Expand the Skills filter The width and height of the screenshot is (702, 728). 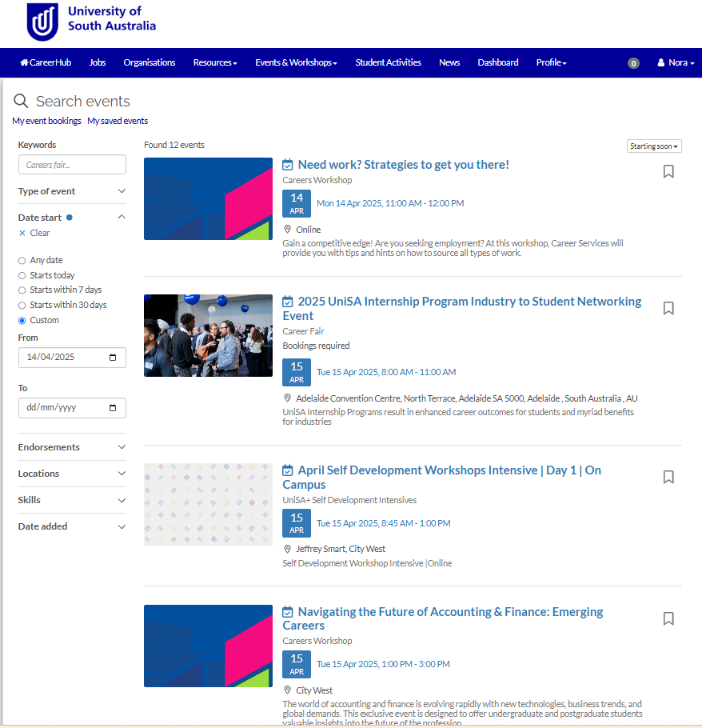[72, 500]
